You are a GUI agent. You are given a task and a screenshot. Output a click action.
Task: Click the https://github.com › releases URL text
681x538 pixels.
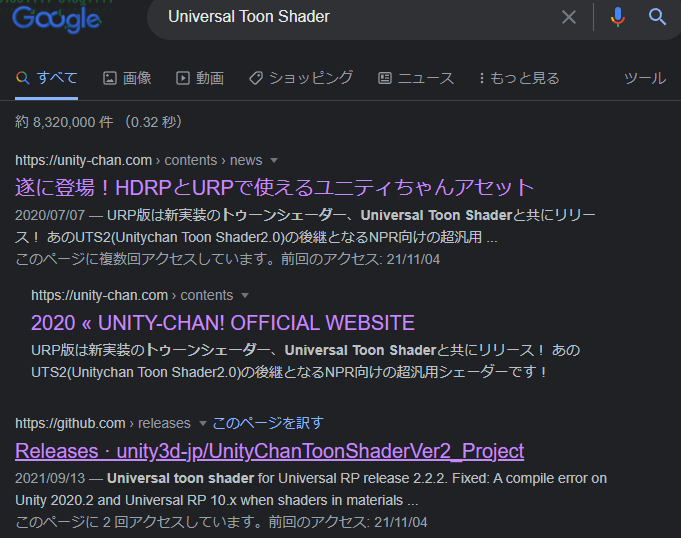tap(103, 423)
